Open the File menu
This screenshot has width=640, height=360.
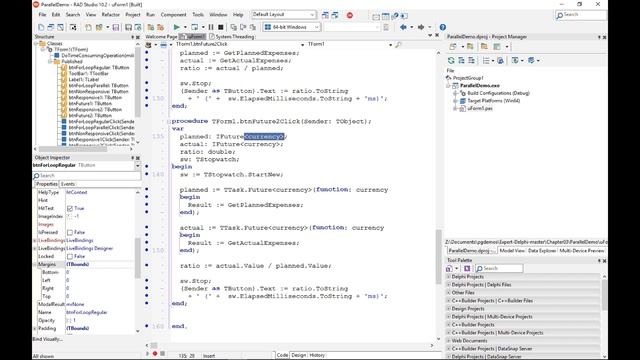42,15
